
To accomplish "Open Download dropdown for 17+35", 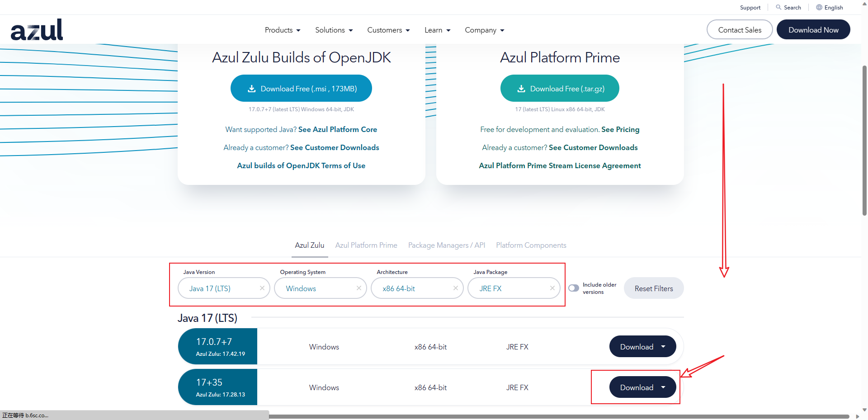I will pyautogui.click(x=642, y=387).
